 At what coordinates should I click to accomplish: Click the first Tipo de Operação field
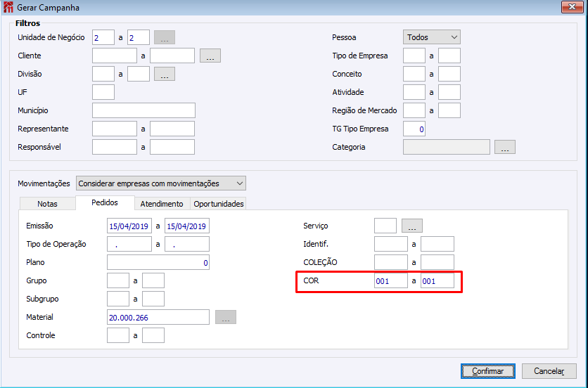(x=129, y=244)
